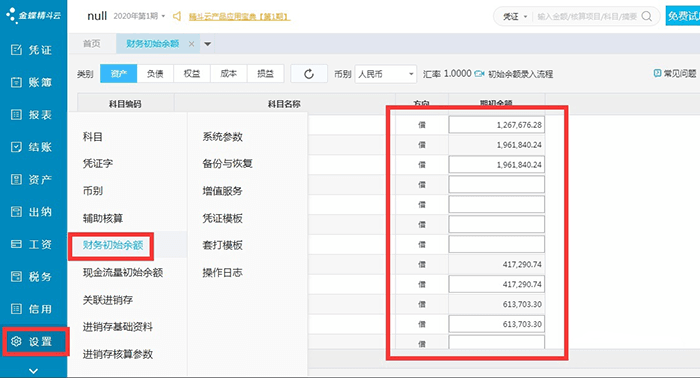Open the 账簿 module in the sidebar
700x378 pixels.
(x=32, y=82)
